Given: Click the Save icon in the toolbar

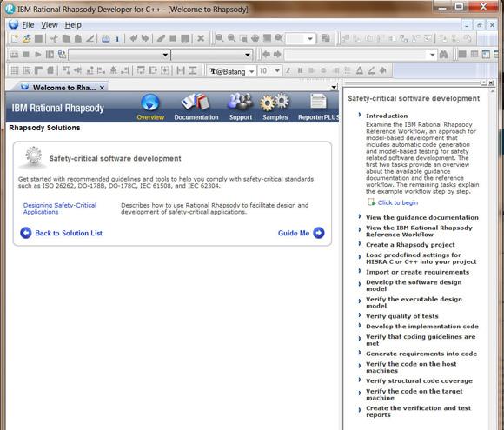Looking at the screenshot, I should coord(38,38).
